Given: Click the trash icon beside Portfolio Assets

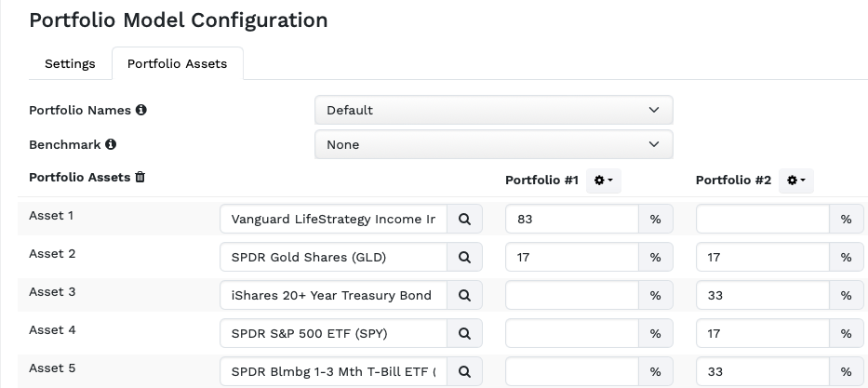Looking at the screenshot, I should 140,177.
